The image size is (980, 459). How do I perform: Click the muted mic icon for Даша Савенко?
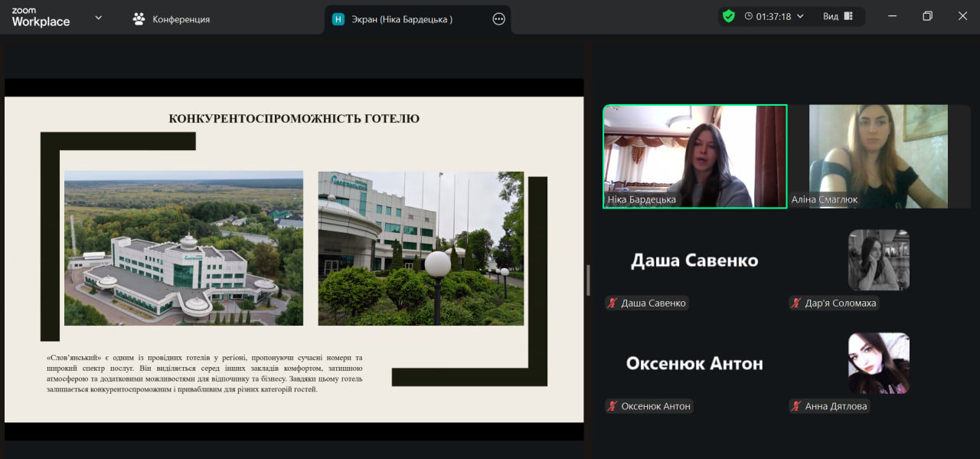pos(612,303)
